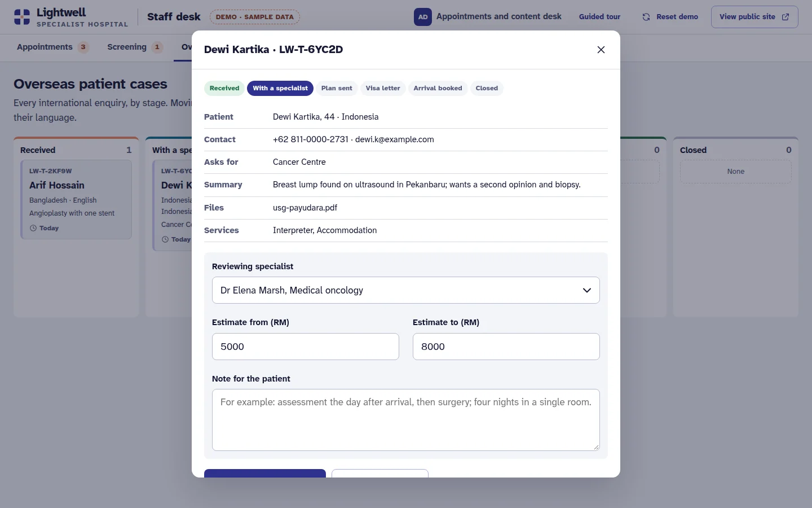Click the Reset demo refresh icon
The image size is (812, 508).
pos(646,17)
